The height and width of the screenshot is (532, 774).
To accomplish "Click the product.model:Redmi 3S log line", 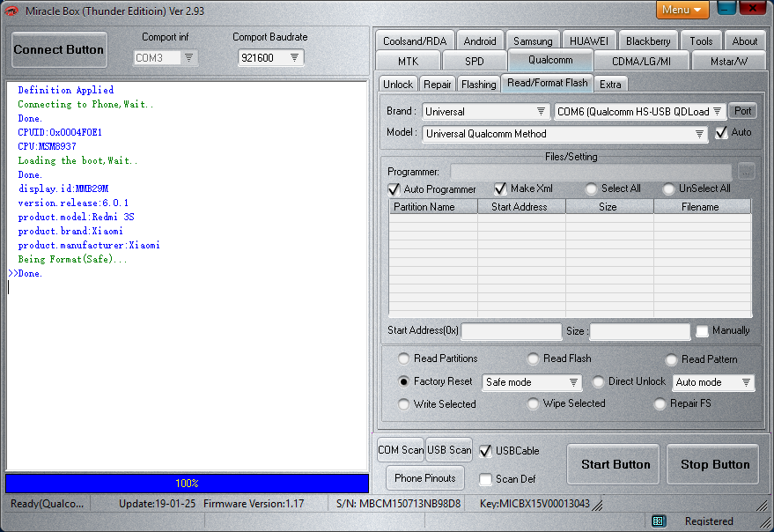I will (76, 217).
